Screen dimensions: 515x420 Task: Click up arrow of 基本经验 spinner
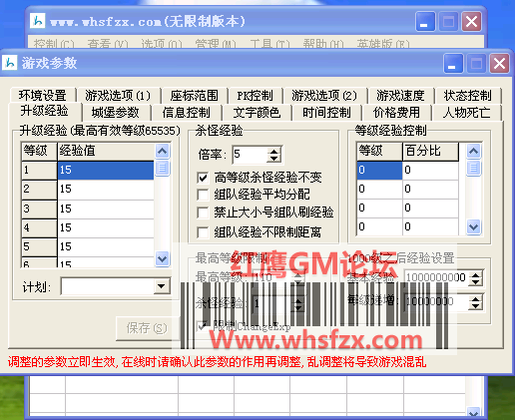pos(476,274)
